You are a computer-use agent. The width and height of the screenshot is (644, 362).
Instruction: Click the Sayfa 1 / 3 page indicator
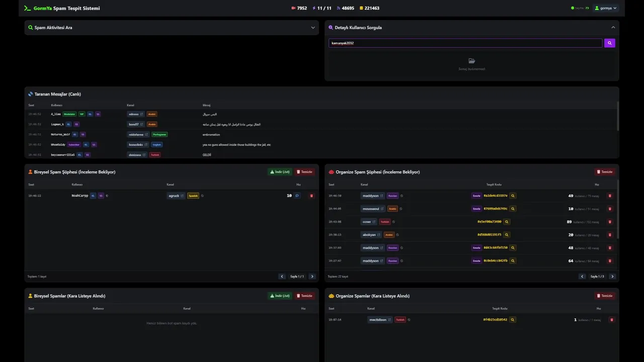click(597, 277)
